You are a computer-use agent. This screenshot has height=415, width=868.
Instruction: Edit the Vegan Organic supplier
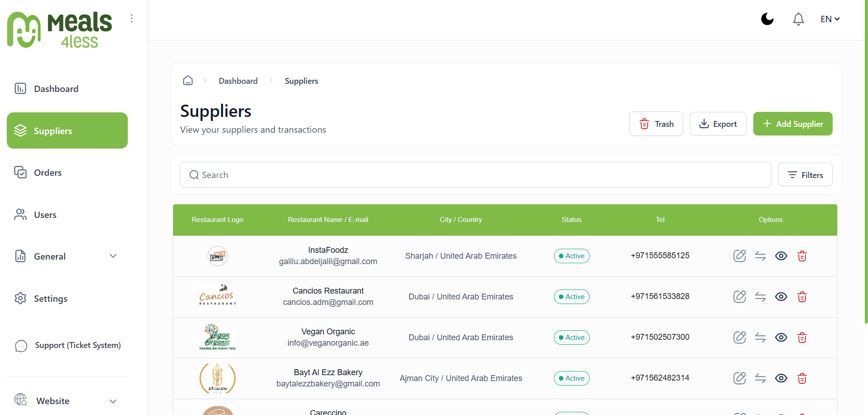(x=740, y=338)
